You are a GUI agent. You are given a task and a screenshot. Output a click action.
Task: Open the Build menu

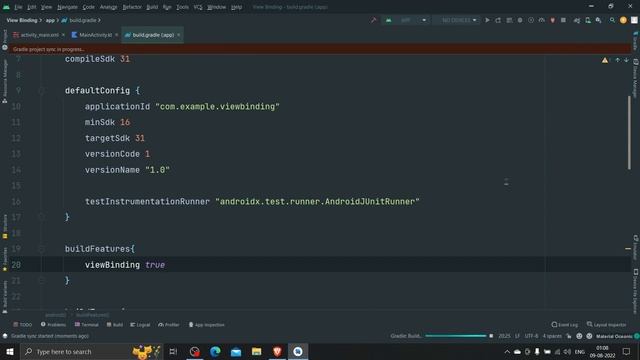click(152, 7)
